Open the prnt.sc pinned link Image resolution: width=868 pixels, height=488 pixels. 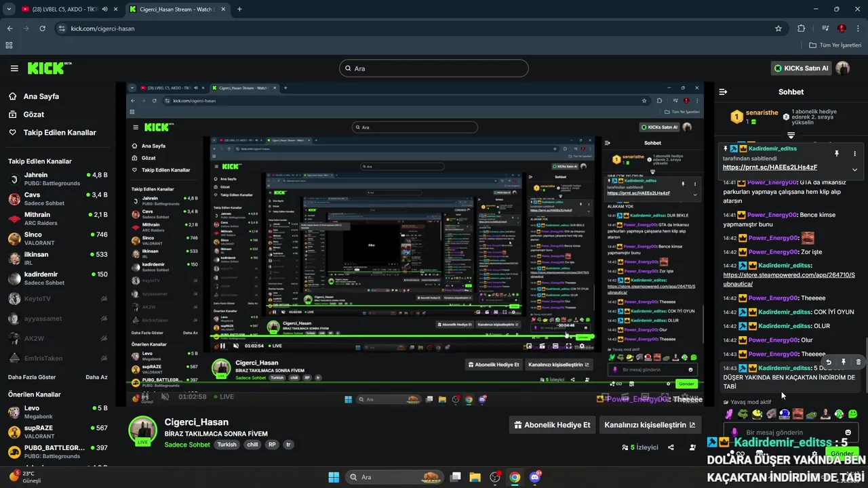[x=770, y=167]
